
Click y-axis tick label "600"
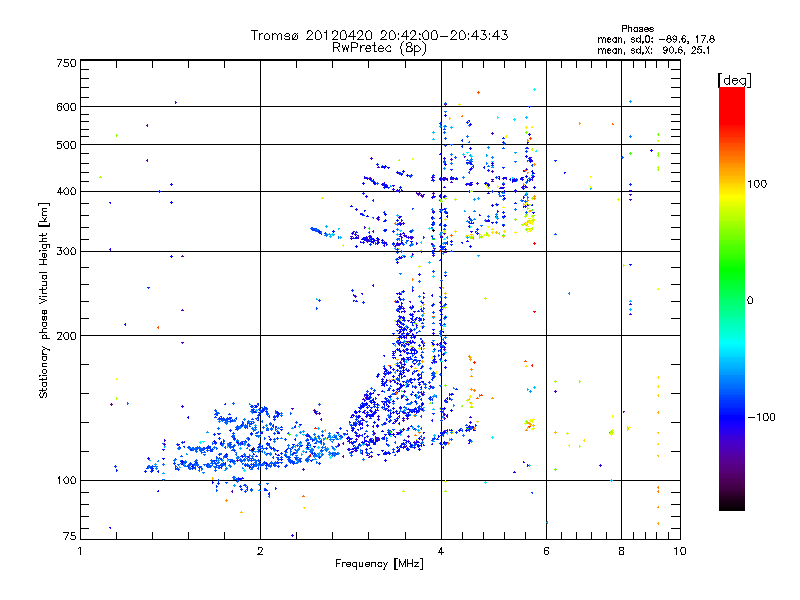[x=66, y=107]
